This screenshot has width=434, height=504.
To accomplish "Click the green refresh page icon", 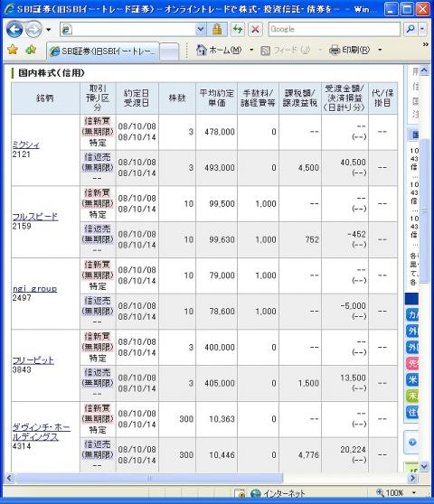I will pyautogui.click(x=238, y=30).
